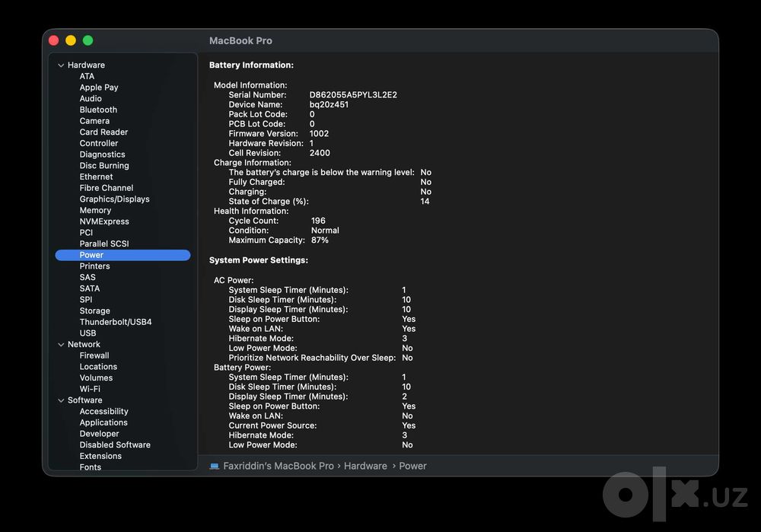Select Volumes sidebar item
The image size is (761, 532).
(x=96, y=377)
